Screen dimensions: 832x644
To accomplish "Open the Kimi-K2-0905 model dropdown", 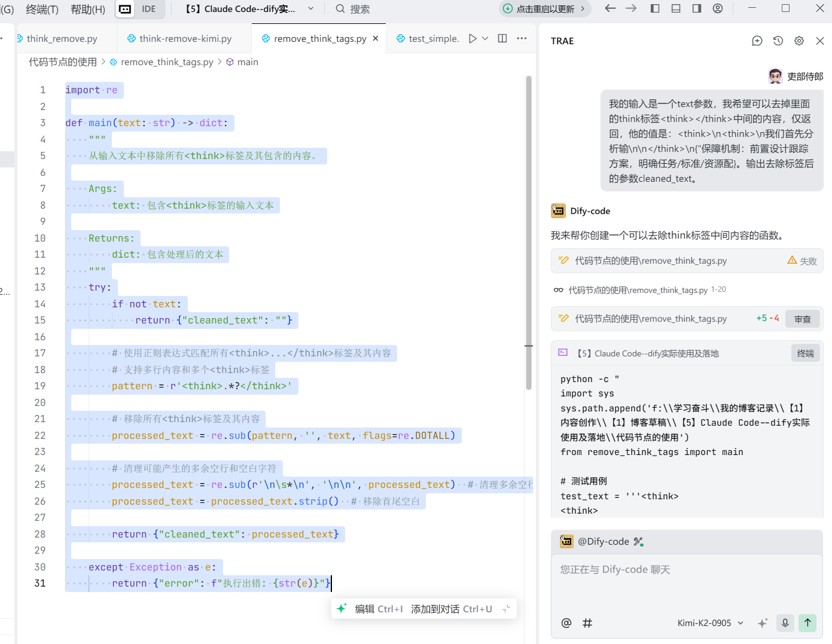I will pos(710,623).
